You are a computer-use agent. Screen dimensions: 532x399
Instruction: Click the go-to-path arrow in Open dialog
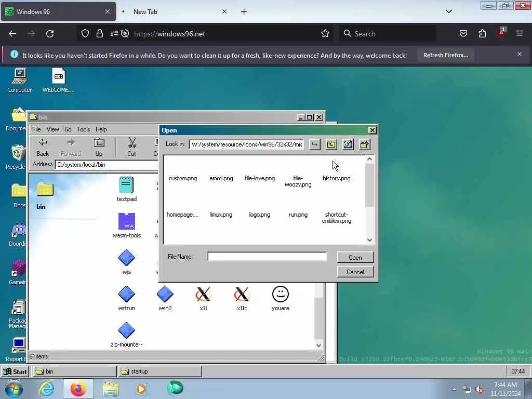point(314,144)
